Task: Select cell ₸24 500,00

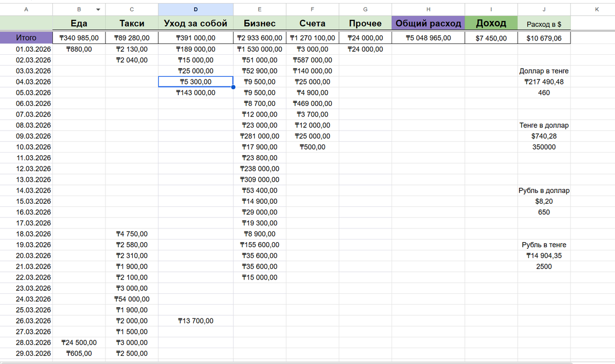Action: tap(78, 342)
